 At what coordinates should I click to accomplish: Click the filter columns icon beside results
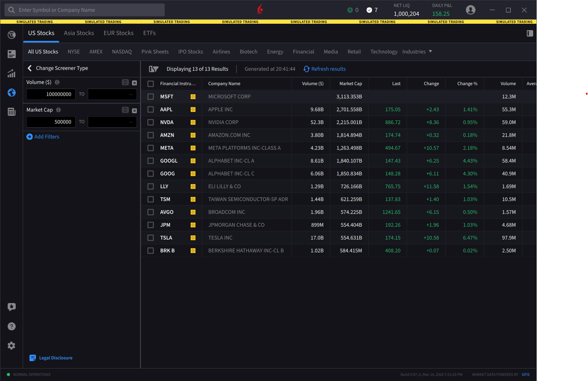(x=154, y=69)
